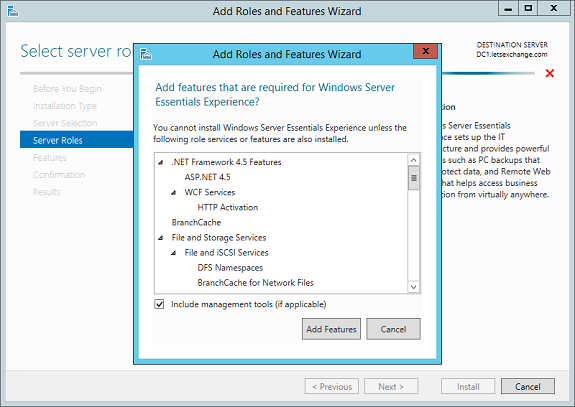Select File and iSCSI Services label
575x407 pixels.
pos(226,253)
